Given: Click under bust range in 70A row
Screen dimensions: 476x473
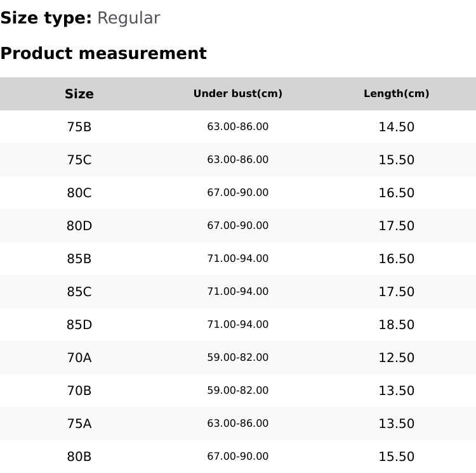Looking at the screenshot, I should coord(237,358).
